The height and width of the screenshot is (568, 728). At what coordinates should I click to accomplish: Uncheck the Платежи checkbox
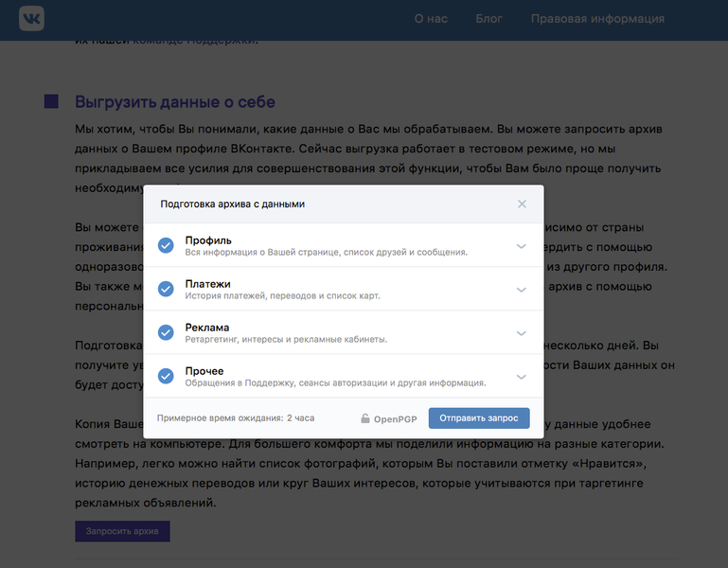click(x=166, y=289)
